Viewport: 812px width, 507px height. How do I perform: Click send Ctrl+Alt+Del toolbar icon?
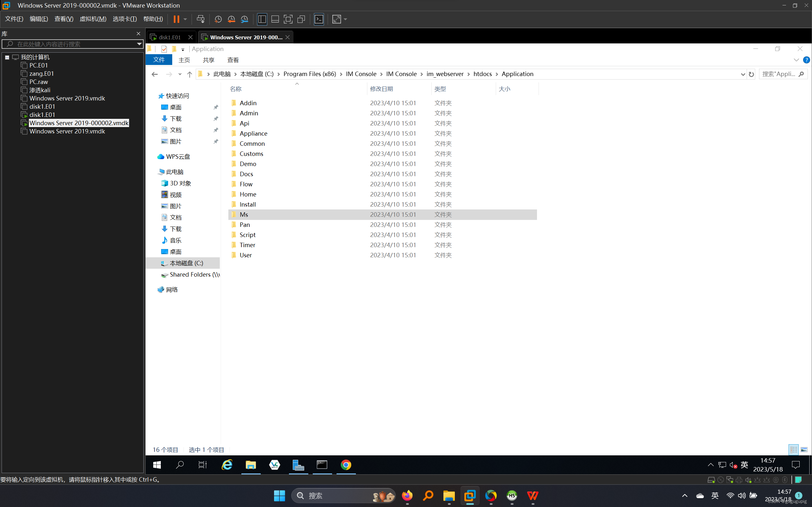(200, 19)
